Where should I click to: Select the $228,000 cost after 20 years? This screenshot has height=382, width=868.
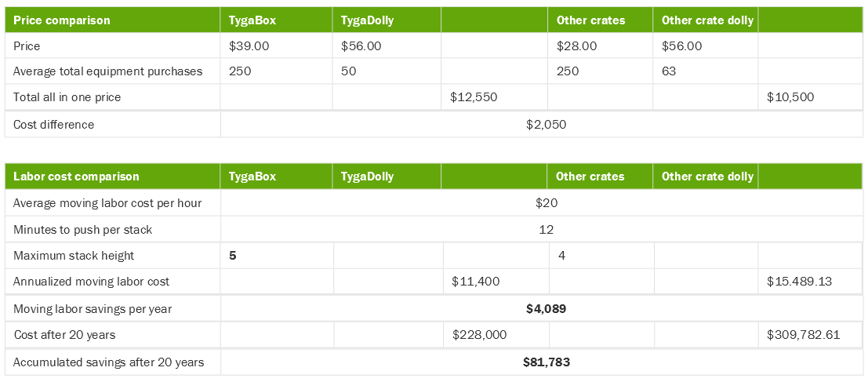coord(479,334)
